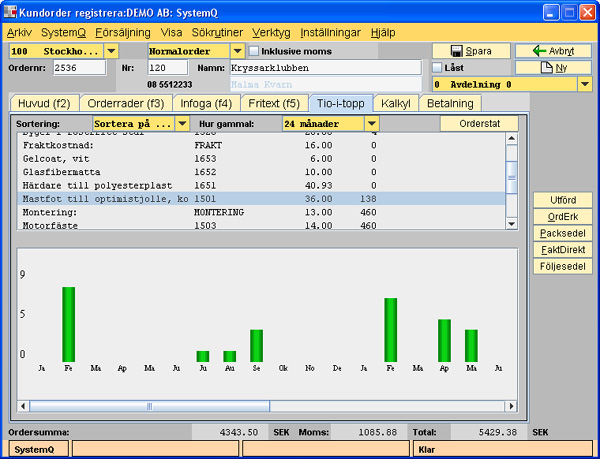Open the SystemQ menu

point(64,33)
